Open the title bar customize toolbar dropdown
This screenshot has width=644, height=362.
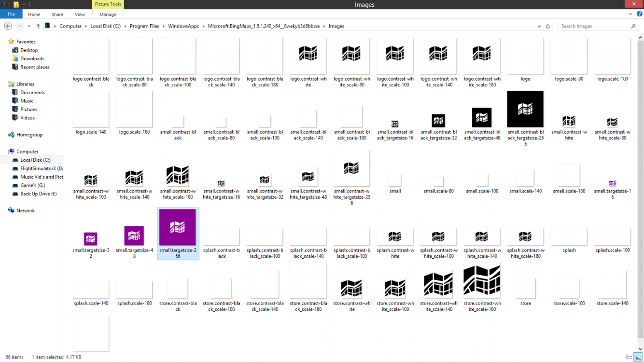pyautogui.click(x=24, y=5)
